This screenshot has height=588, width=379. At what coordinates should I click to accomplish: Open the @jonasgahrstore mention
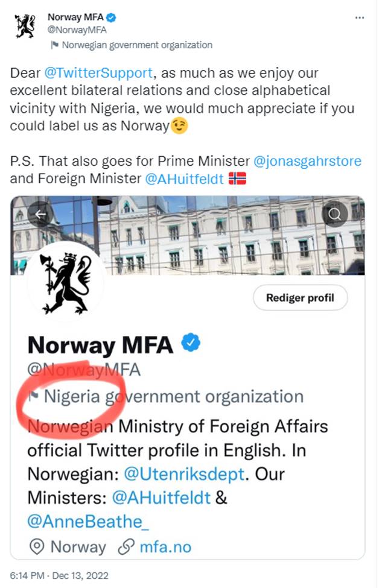tap(307, 161)
